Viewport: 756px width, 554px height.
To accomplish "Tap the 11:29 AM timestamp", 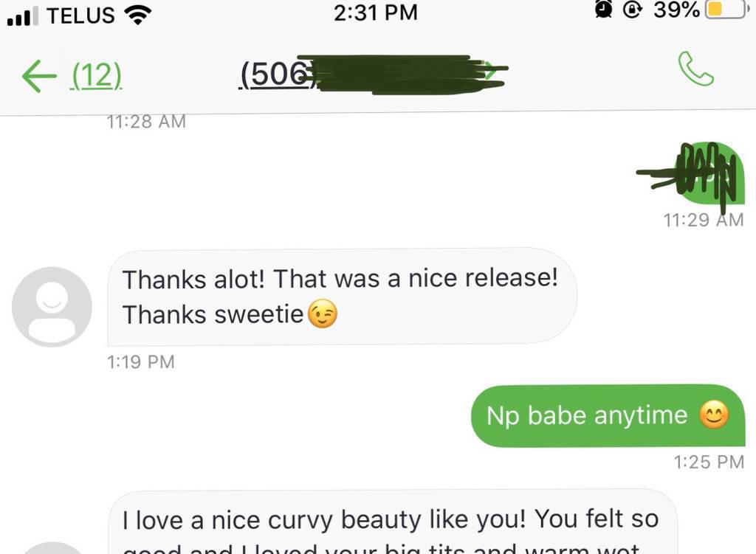I will pyautogui.click(x=704, y=220).
